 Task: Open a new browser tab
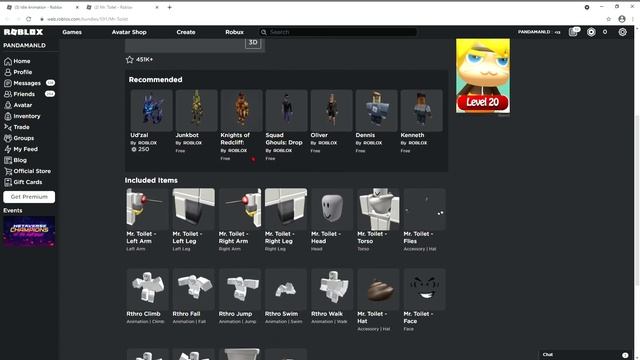coord(169,7)
